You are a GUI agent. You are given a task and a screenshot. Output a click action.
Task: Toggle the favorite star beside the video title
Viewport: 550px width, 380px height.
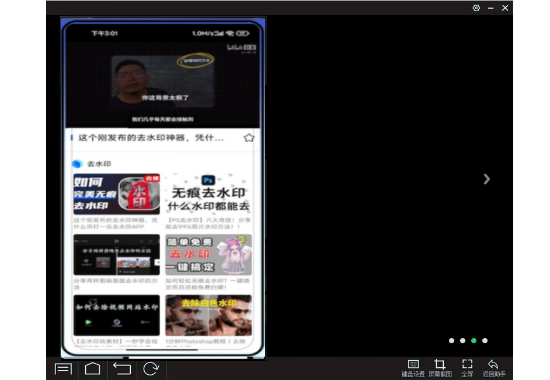click(x=249, y=138)
